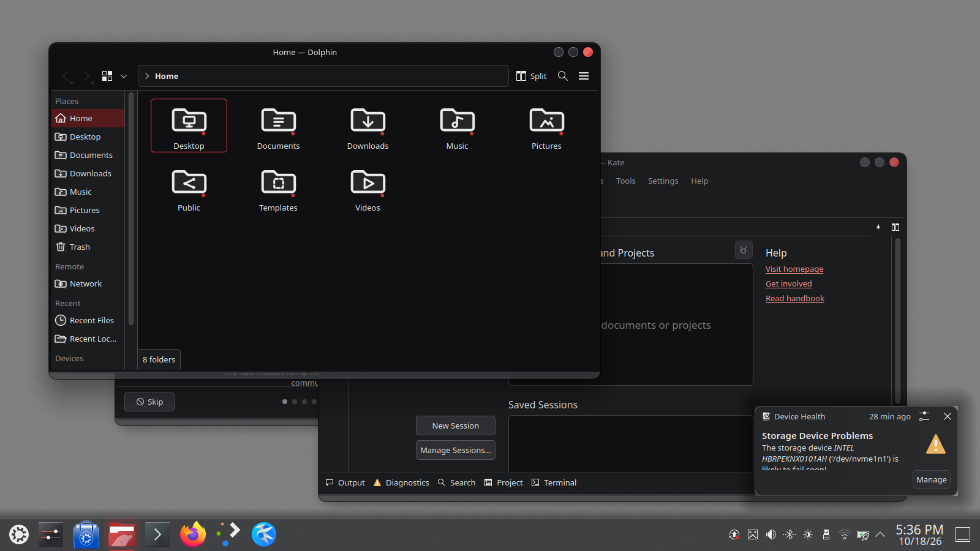Click the Skip button in welcome window
980x551 pixels.
click(x=149, y=402)
